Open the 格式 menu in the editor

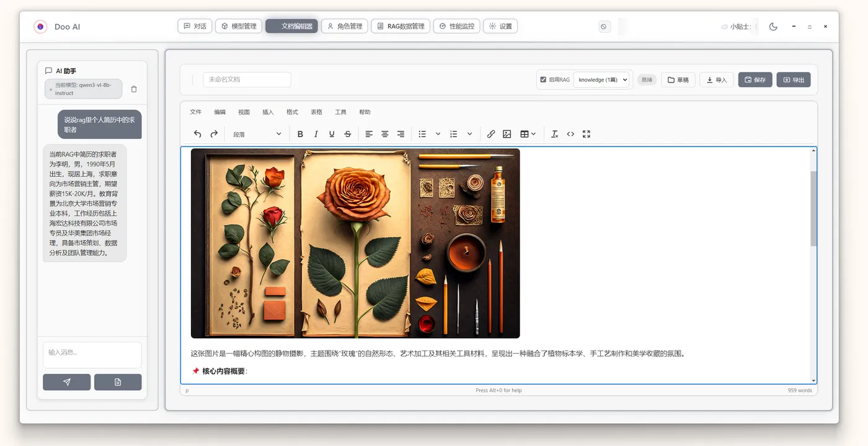coord(292,112)
